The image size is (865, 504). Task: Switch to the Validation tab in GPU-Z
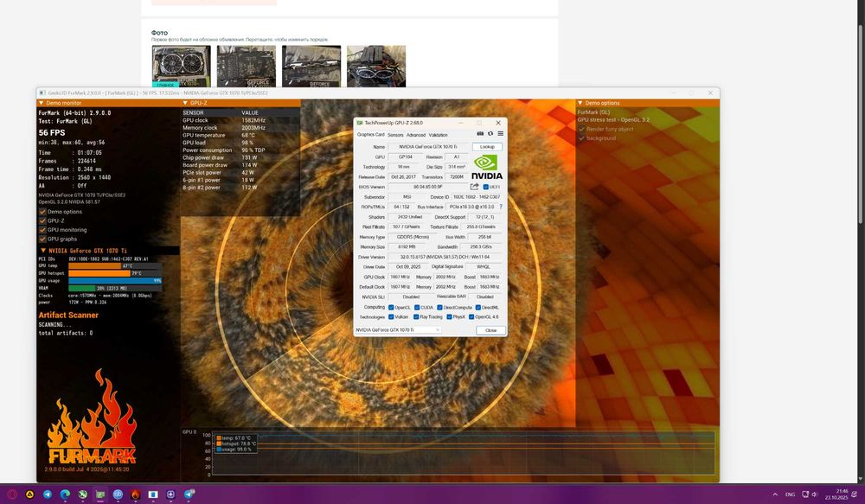click(x=438, y=135)
